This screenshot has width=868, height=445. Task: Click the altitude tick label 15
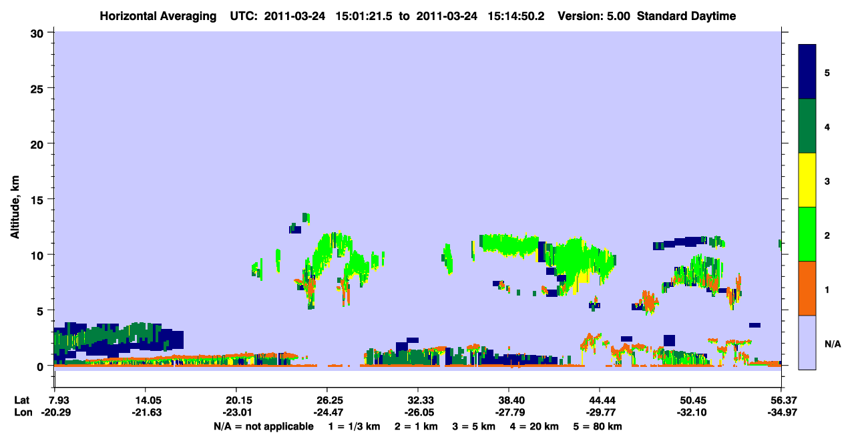coord(37,199)
